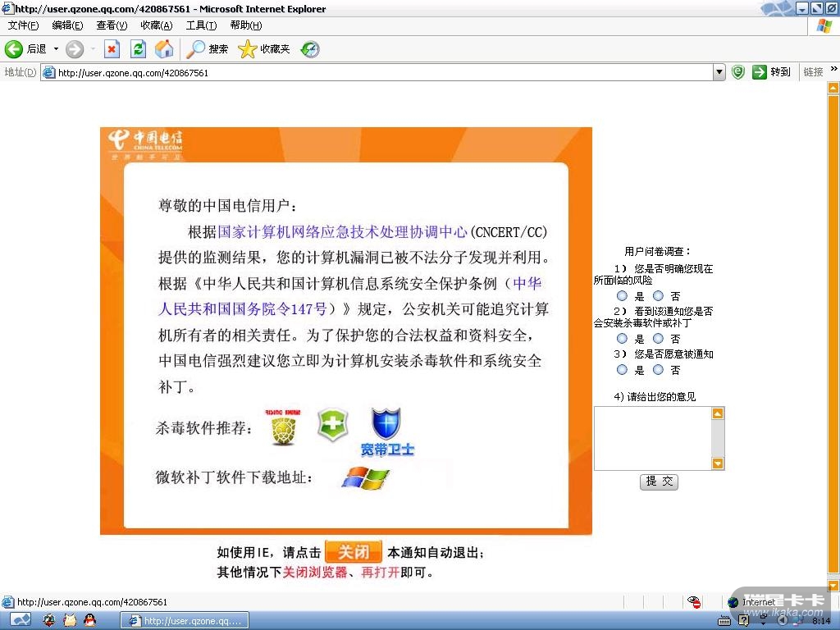Click the keyboard tray icon

[724, 621]
